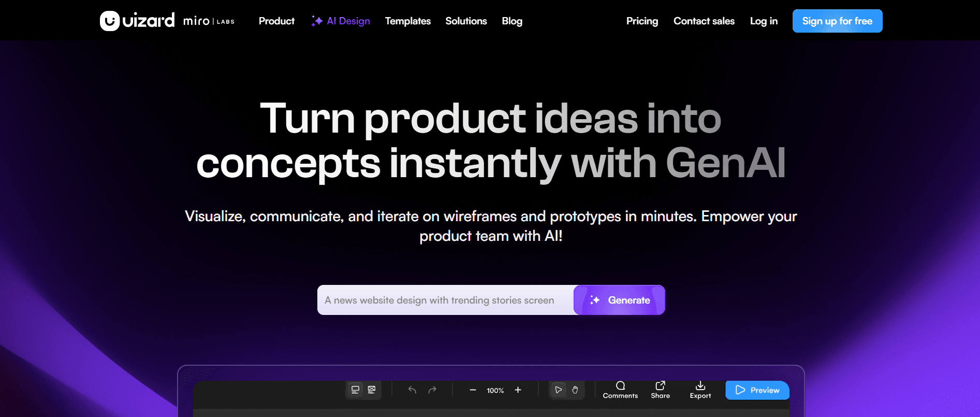Select the pointer cursor tool
The width and height of the screenshot is (980, 417).
[558, 390]
